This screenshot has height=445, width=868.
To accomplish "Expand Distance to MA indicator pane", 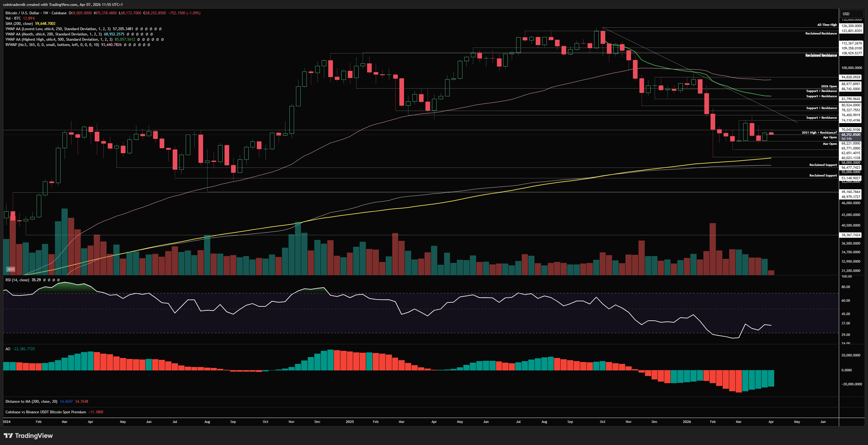I will coord(31,401).
